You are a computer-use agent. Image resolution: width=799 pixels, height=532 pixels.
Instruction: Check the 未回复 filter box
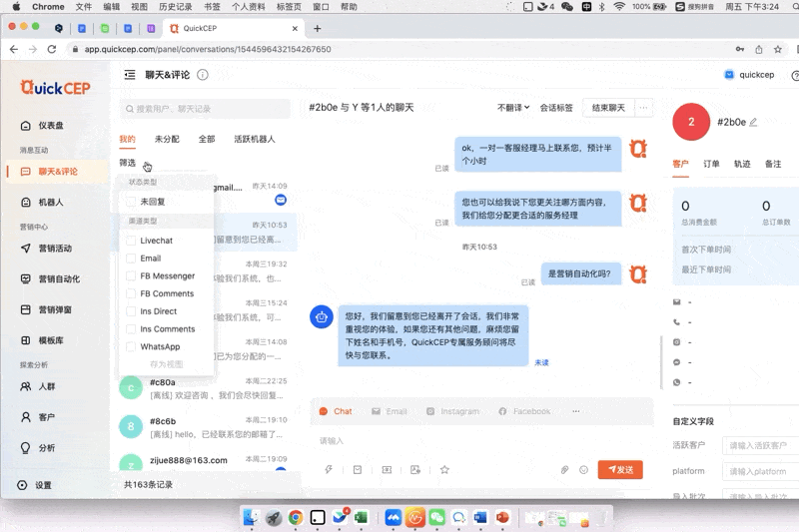tap(131, 202)
